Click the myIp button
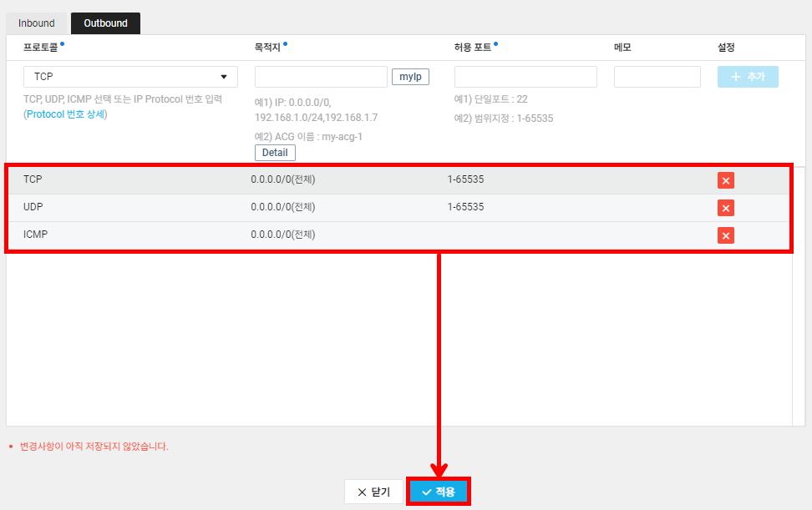The height and width of the screenshot is (510, 812). point(410,77)
